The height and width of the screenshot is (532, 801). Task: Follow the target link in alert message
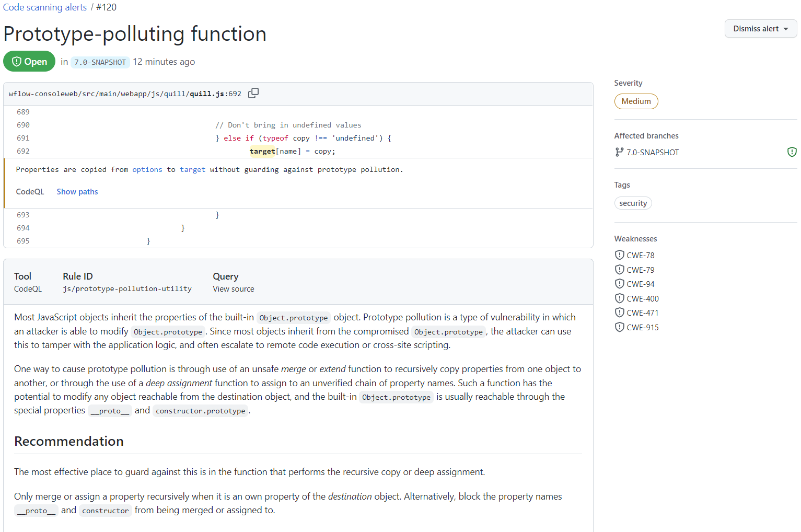pos(192,169)
